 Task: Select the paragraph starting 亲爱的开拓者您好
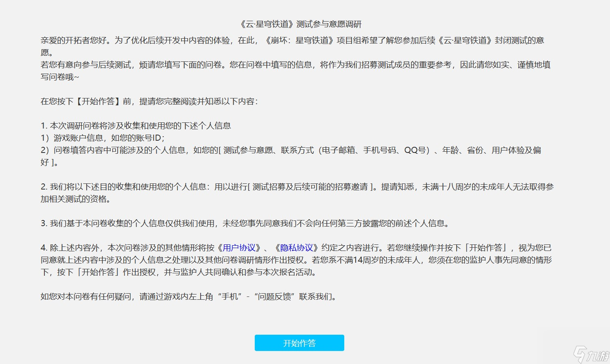click(x=292, y=46)
